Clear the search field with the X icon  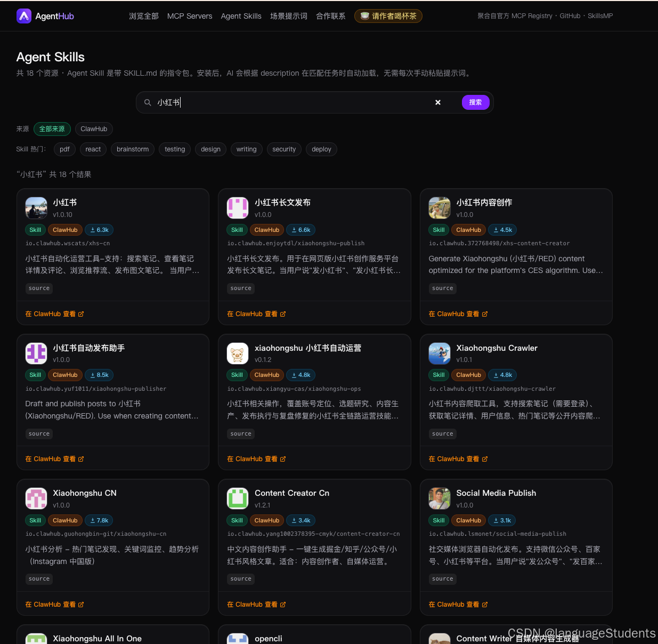(438, 102)
